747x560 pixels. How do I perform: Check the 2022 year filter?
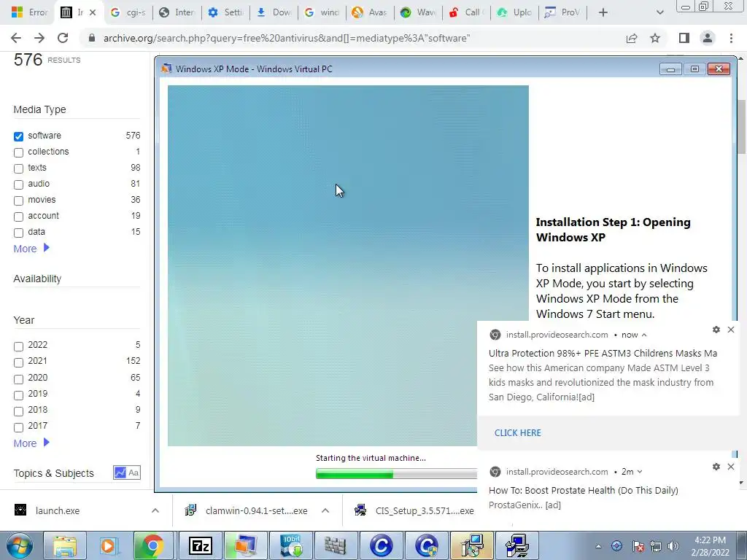pyautogui.click(x=18, y=346)
